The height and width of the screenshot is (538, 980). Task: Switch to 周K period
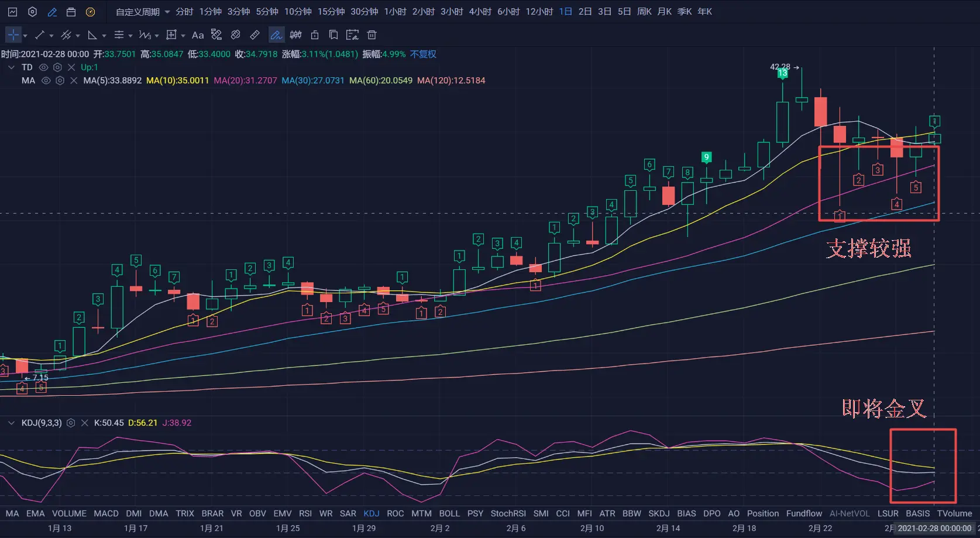pos(644,12)
